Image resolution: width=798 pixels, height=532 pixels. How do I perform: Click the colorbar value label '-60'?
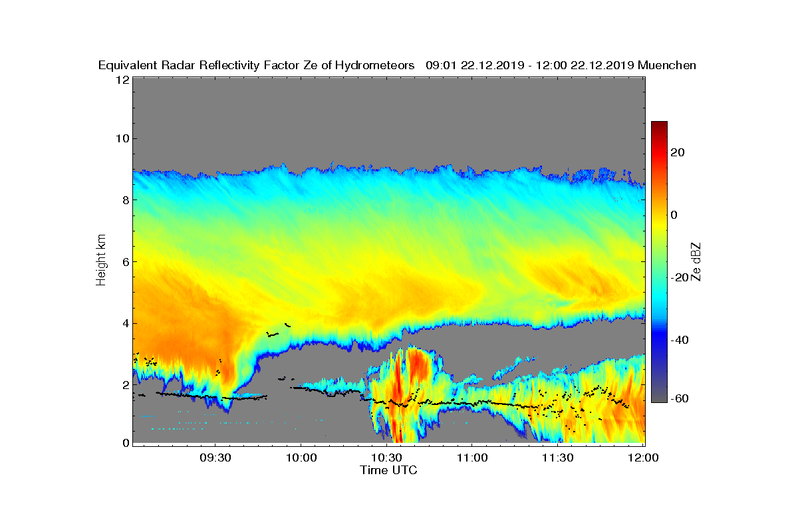(x=680, y=398)
